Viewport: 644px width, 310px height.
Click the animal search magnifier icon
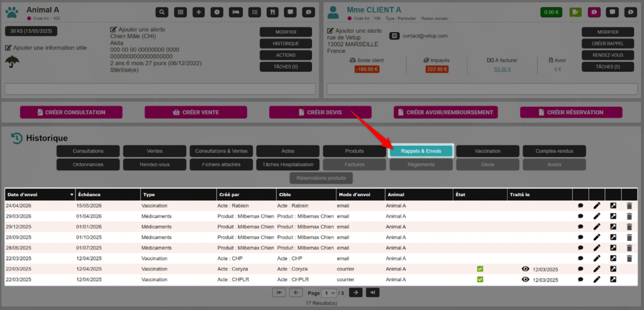tap(162, 12)
